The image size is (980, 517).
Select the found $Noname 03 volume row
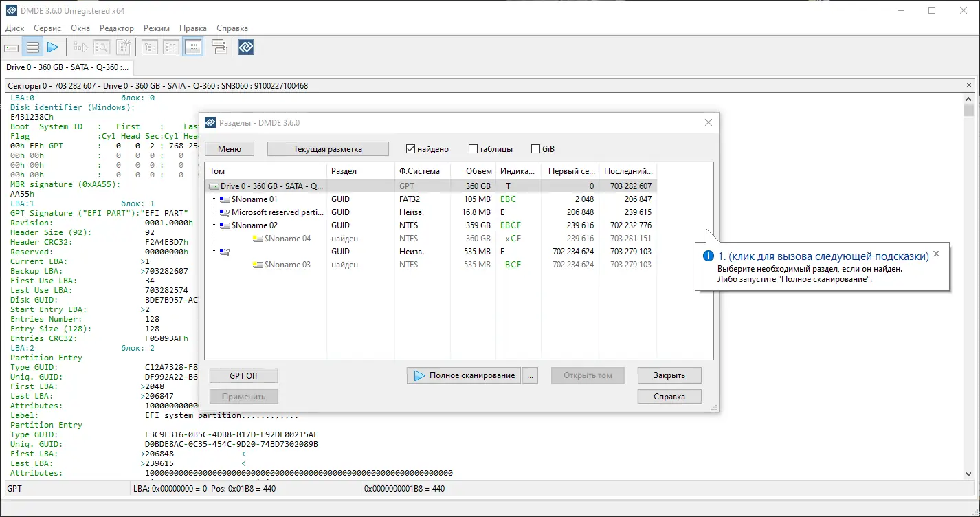point(431,265)
